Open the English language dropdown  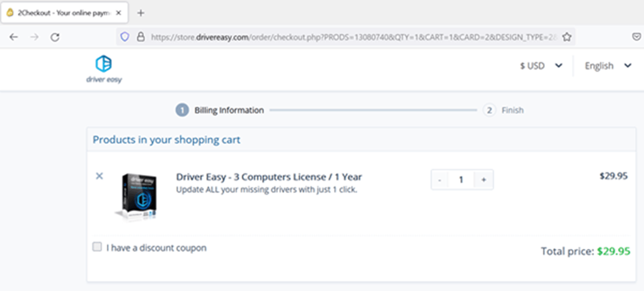pos(608,66)
